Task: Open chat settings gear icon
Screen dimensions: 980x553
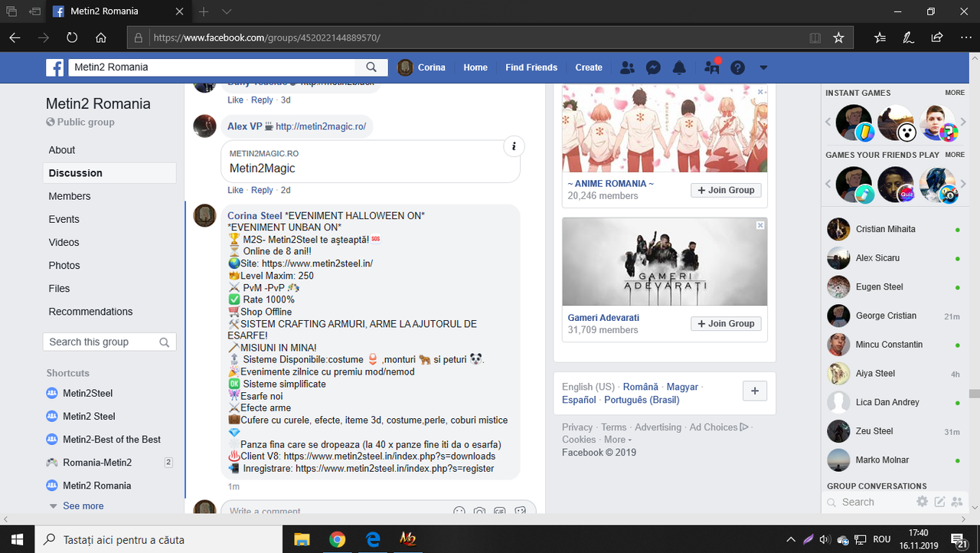Action: [923, 502]
